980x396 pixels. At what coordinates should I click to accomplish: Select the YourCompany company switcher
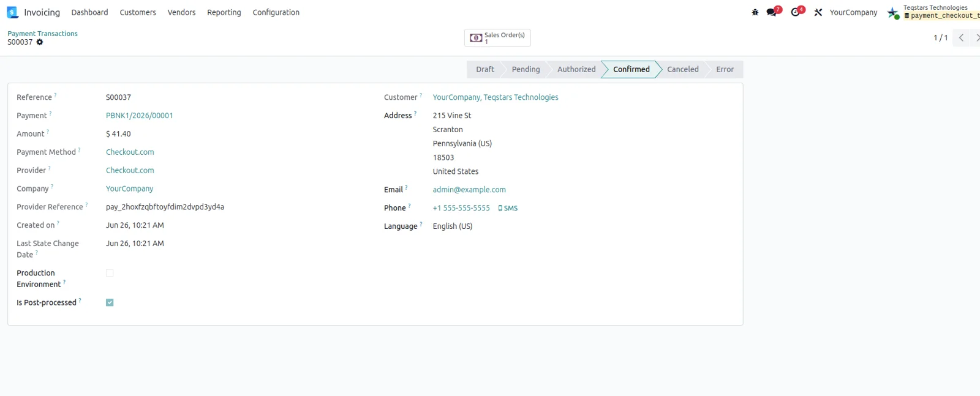tap(853, 12)
